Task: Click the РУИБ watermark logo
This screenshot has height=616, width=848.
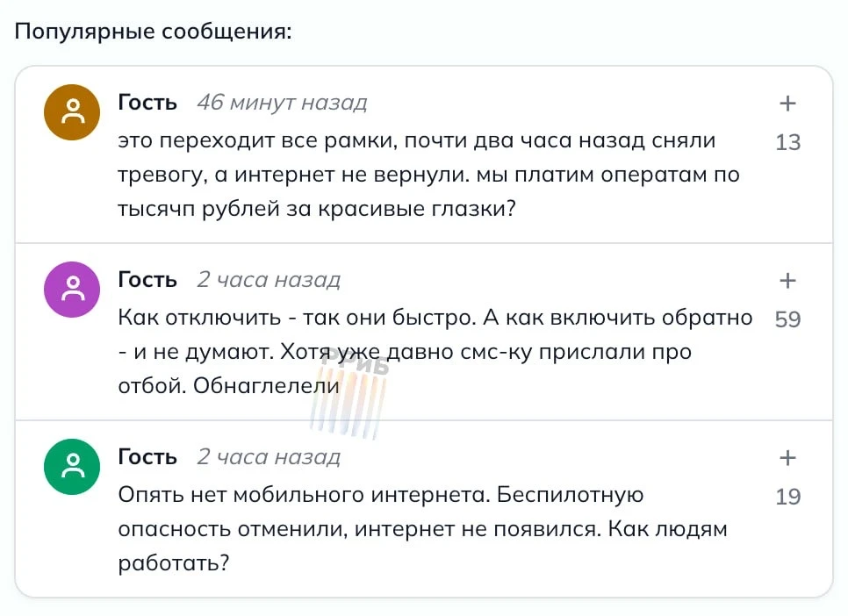Action: point(349,394)
